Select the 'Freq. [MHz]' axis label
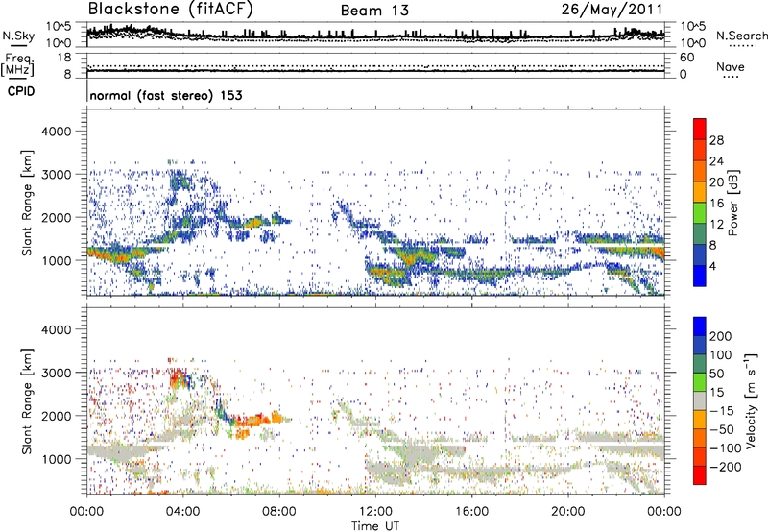768x532 pixels. pos(17,64)
